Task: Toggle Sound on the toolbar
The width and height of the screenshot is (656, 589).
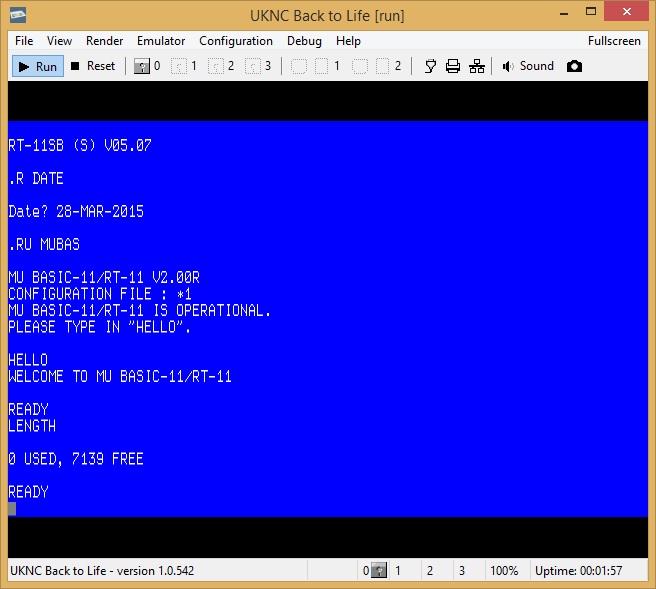Action: [x=527, y=66]
